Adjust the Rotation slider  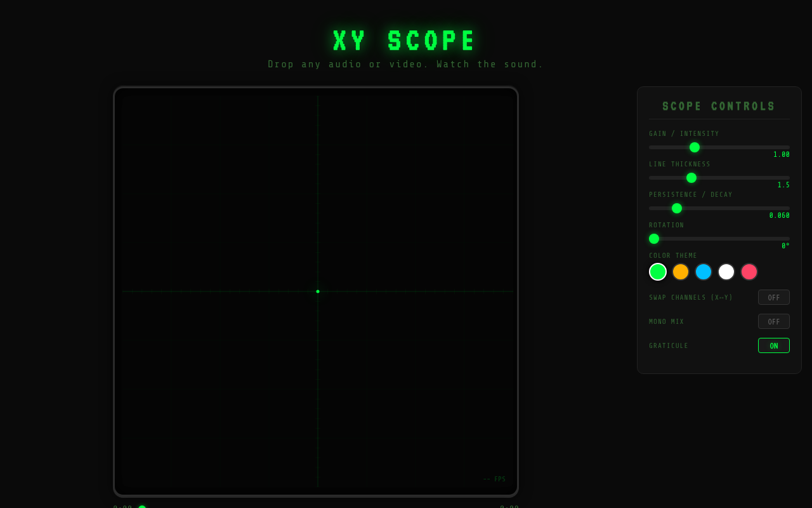719,239
